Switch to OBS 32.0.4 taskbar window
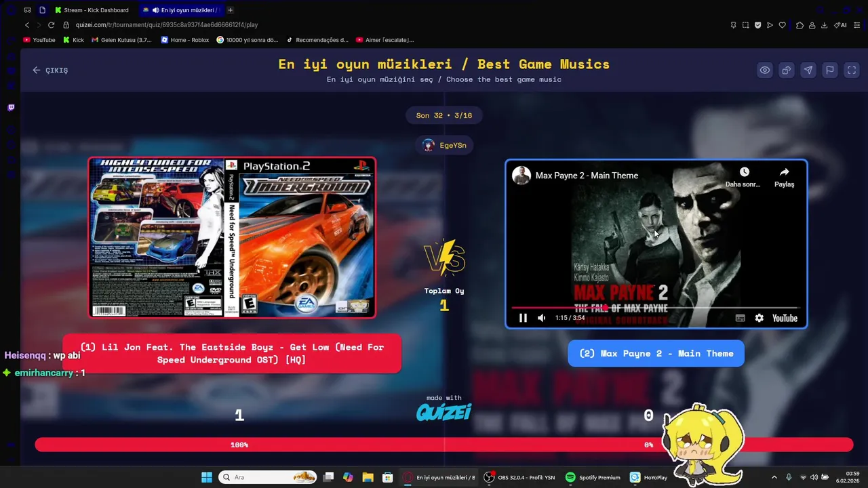868x488 pixels. pos(519,477)
